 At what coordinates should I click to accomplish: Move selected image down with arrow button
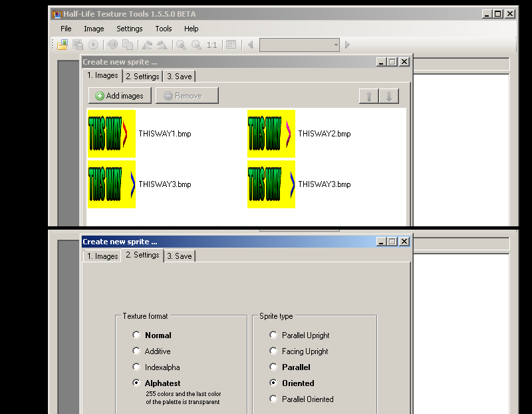pyautogui.click(x=389, y=96)
